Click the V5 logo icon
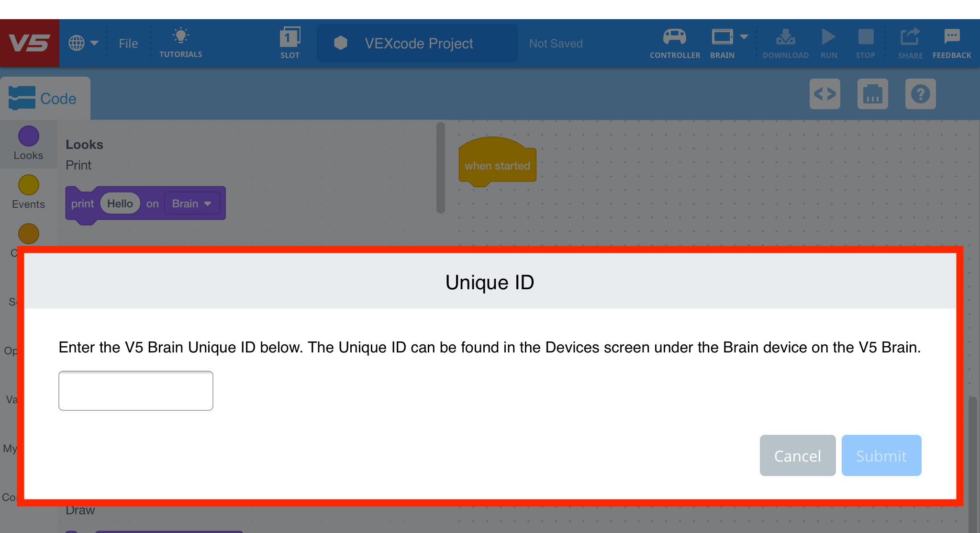This screenshot has height=533, width=980. [x=29, y=43]
